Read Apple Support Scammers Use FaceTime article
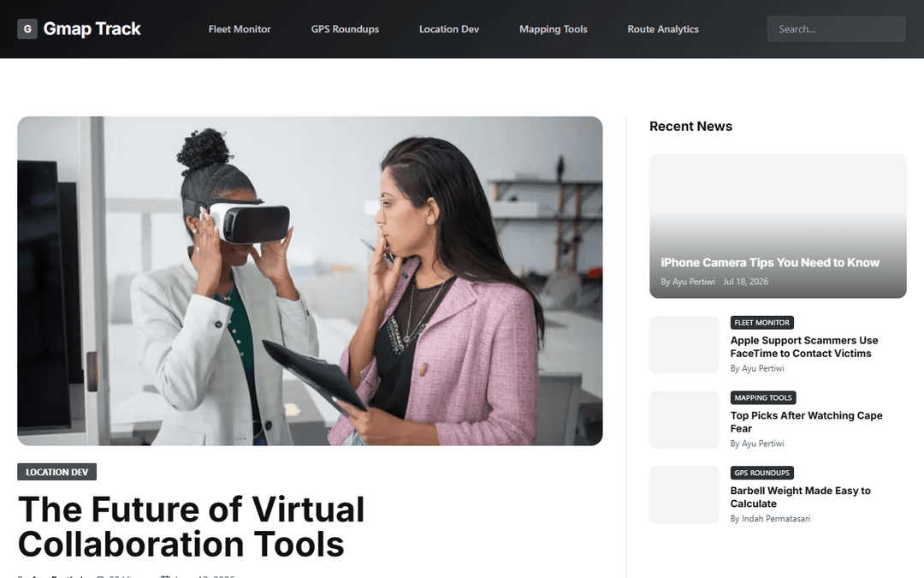Screen dimensions: 924x578 803,347
